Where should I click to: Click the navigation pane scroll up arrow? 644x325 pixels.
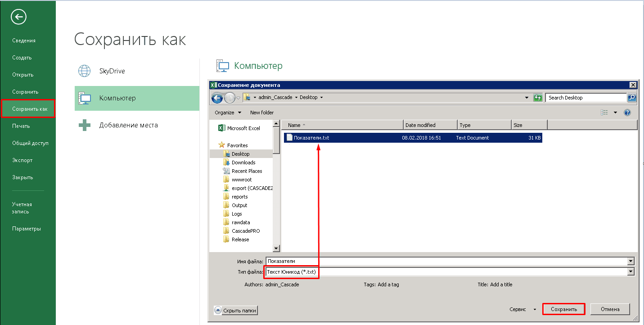[x=276, y=123]
